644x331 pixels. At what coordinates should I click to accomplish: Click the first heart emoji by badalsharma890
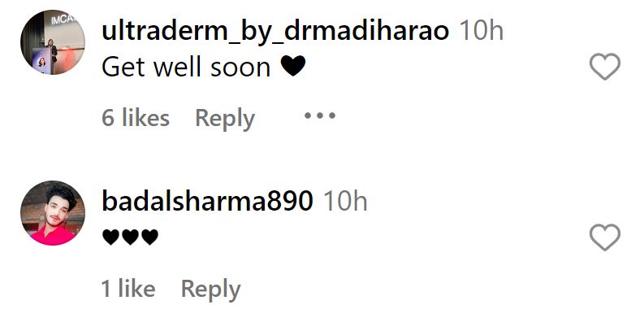pyautogui.click(x=110, y=237)
